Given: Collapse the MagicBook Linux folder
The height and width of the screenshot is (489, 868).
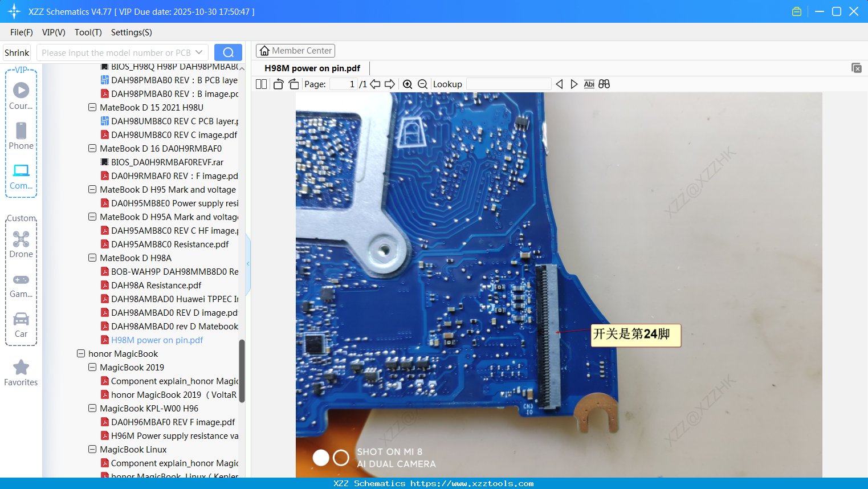Looking at the screenshot, I should pyautogui.click(x=92, y=449).
